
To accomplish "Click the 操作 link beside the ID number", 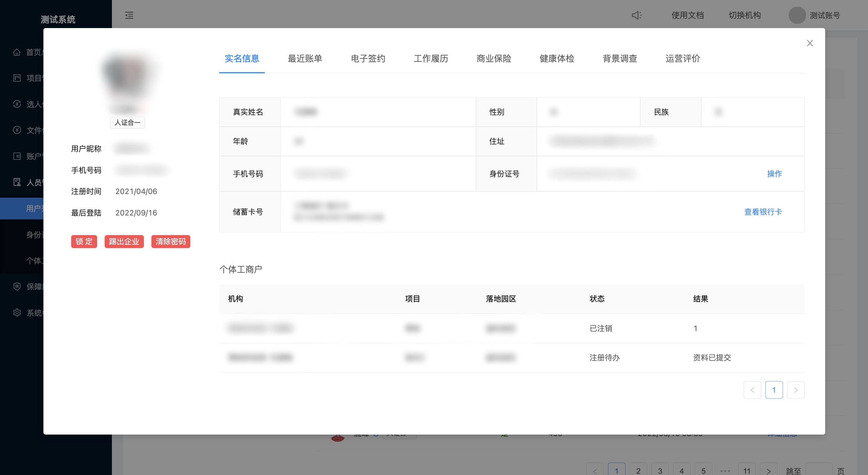I will 774,174.
